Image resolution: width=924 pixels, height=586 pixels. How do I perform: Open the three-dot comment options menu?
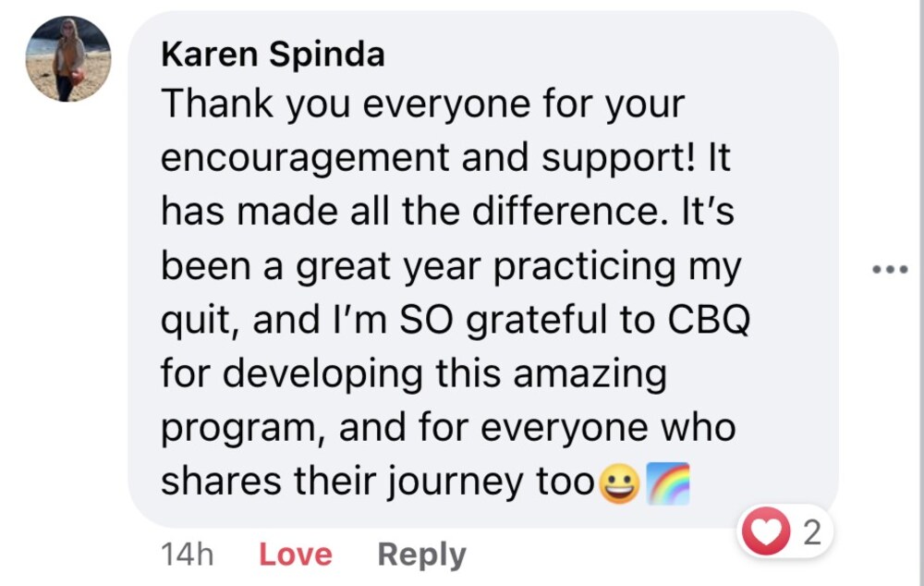(891, 270)
